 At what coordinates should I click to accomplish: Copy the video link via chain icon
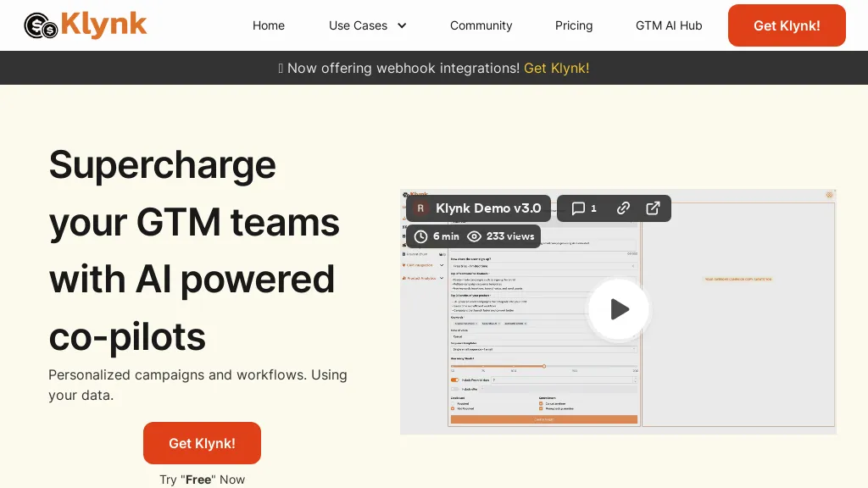(x=623, y=208)
